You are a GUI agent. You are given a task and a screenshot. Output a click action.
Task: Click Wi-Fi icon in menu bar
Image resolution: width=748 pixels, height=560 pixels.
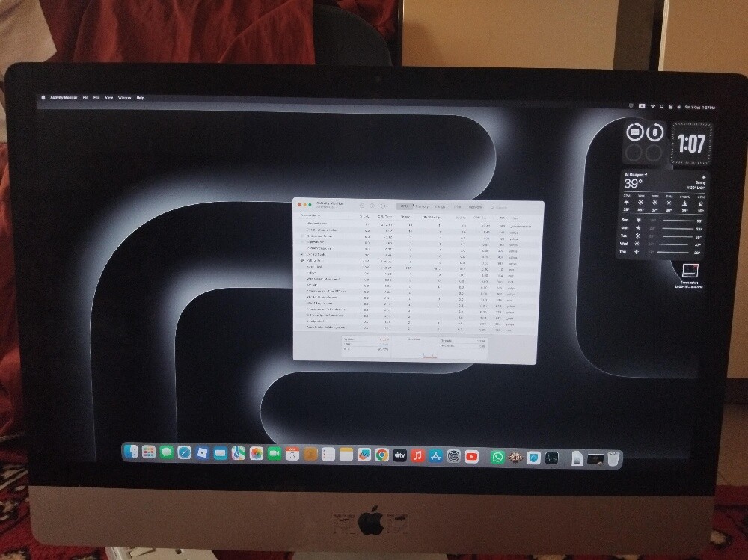pos(652,106)
